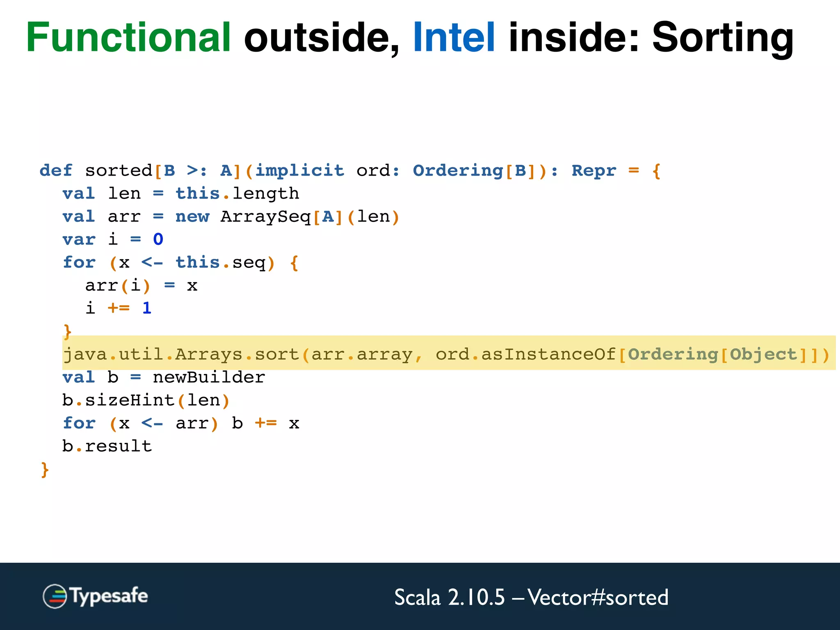Viewport: 840px width, 630px height.
Task: Click the line "i += 1"
Action: pos(119,308)
